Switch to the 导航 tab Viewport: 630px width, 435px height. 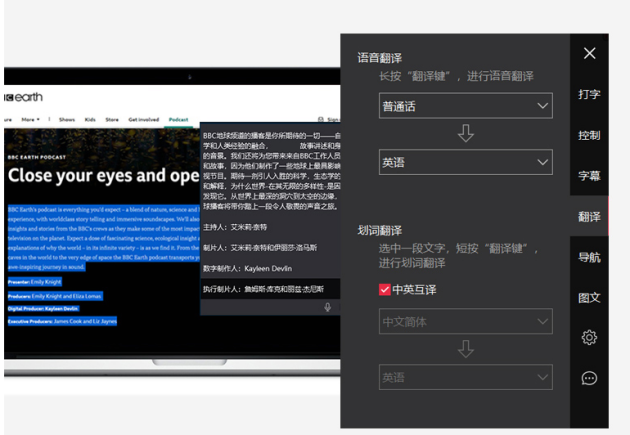click(x=589, y=257)
